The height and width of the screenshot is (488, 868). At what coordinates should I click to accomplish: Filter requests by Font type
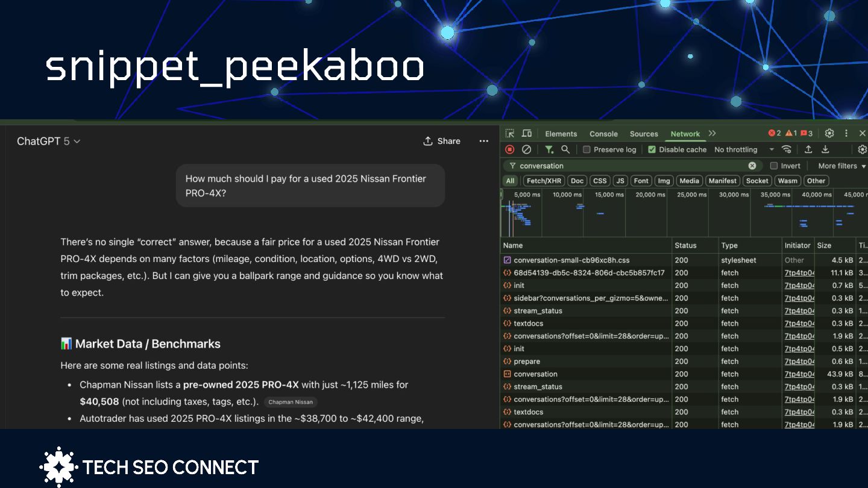click(x=641, y=181)
